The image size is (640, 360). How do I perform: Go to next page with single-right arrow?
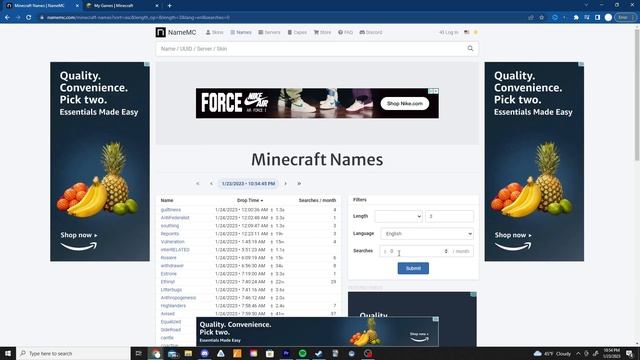pos(285,184)
